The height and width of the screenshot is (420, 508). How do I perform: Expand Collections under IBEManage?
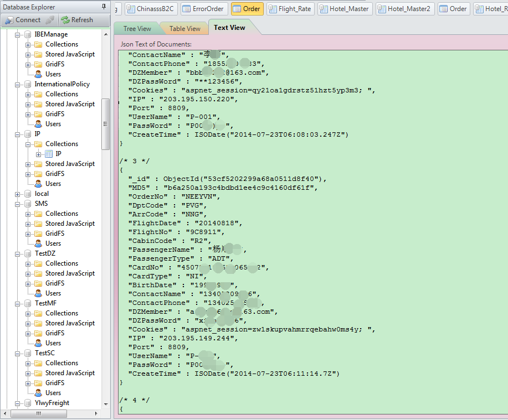pyautogui.click(x=28, y=45)
